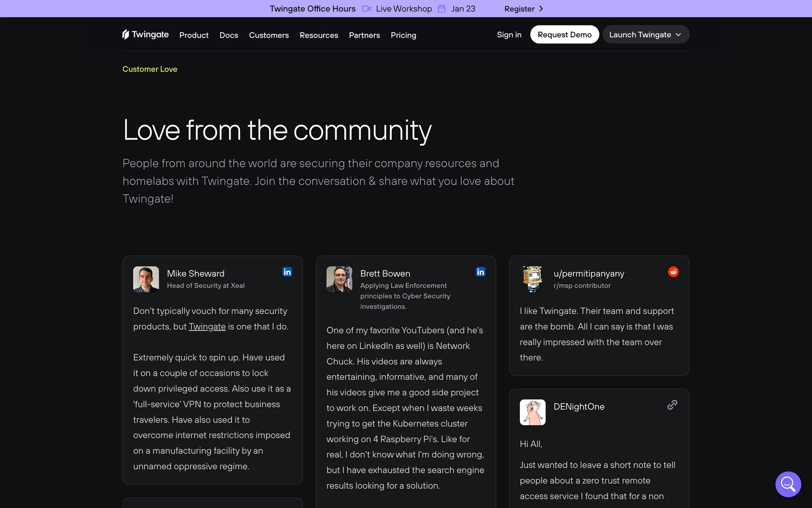Open LinkedIn icon on Mike Sheward's card
The width and height of the screenshot is (812, 508).
pos(287,272)
